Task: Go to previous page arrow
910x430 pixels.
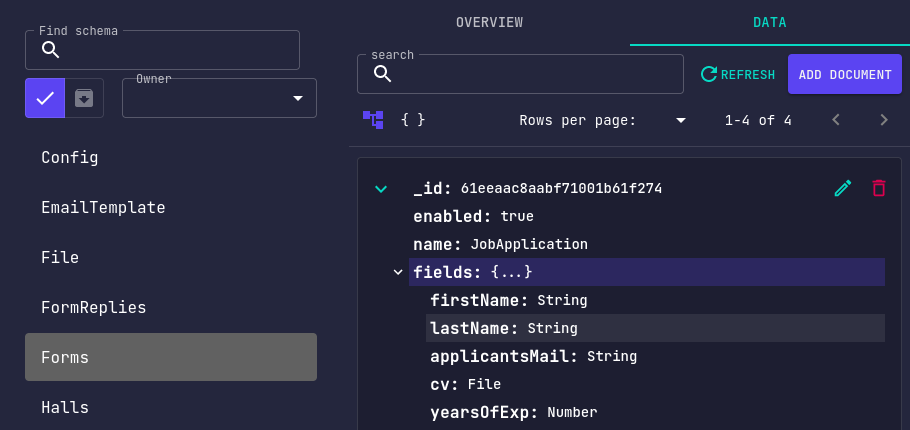Action: (x=836, y=120)
